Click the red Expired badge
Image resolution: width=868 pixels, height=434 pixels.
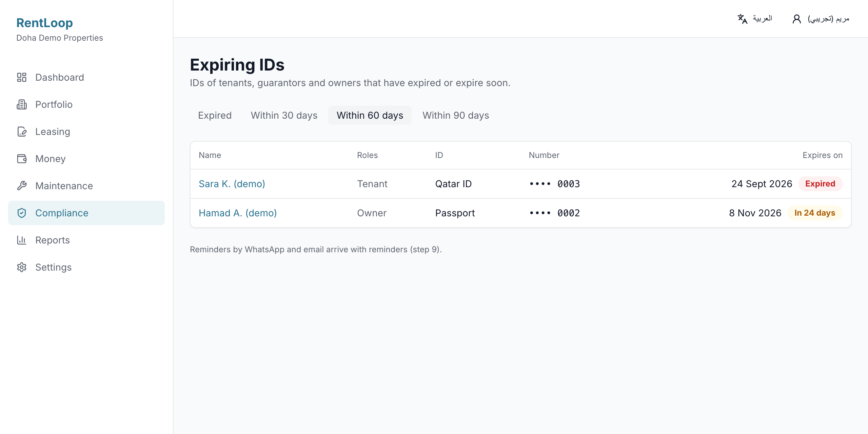(x=820, y=184)
